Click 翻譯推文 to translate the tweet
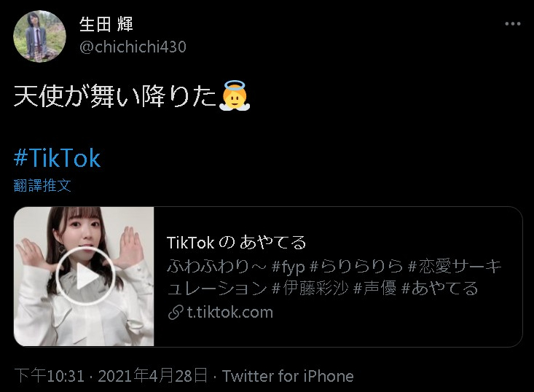 coord(42,186)
